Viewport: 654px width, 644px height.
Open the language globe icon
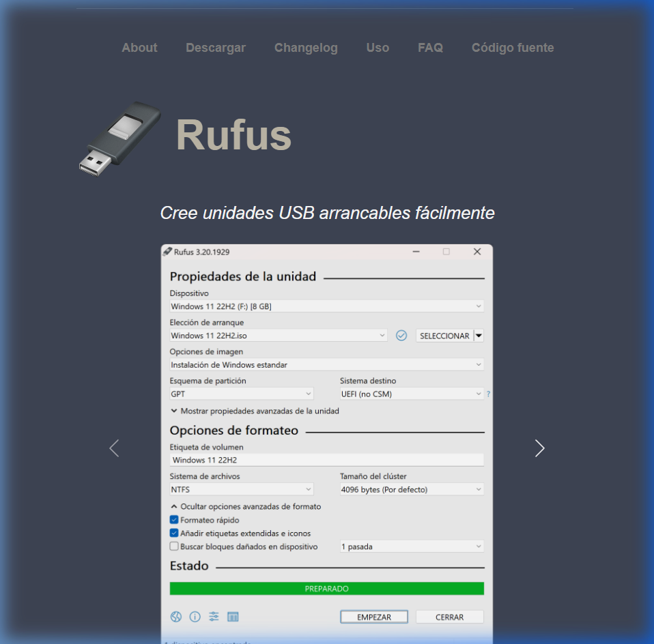(176, 617)
